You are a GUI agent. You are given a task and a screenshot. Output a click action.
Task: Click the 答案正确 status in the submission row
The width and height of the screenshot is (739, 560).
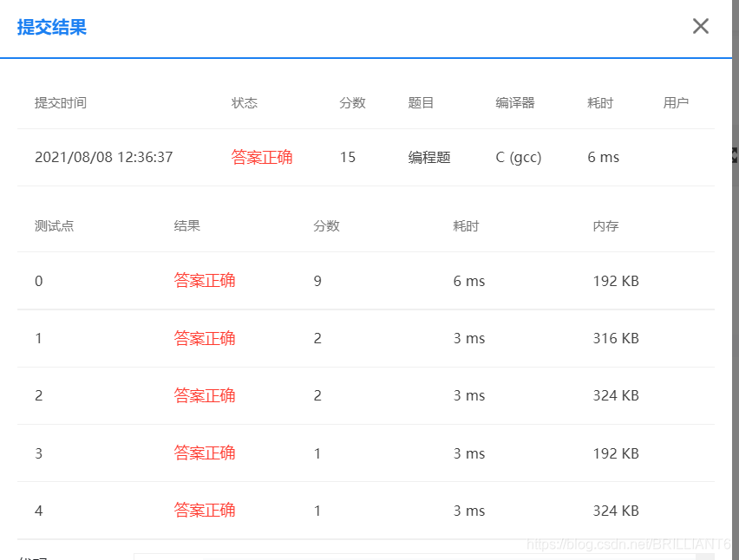(x=261, y=157)
